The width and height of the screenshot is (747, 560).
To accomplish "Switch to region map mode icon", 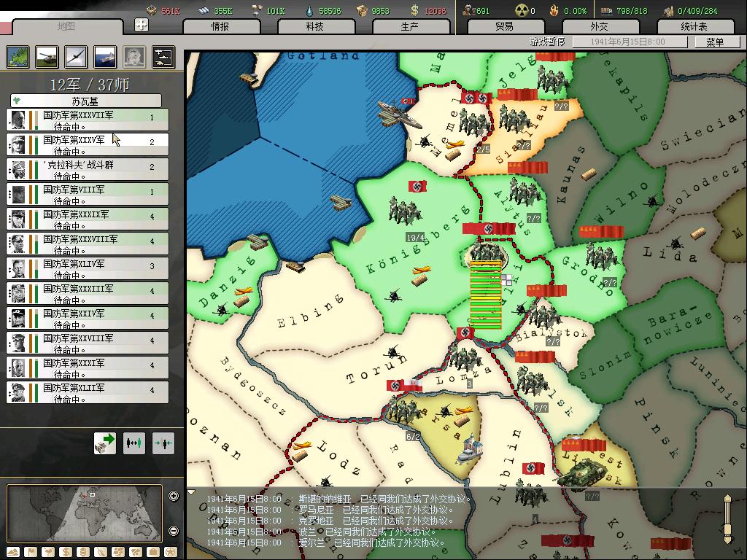I will [118, 553].
